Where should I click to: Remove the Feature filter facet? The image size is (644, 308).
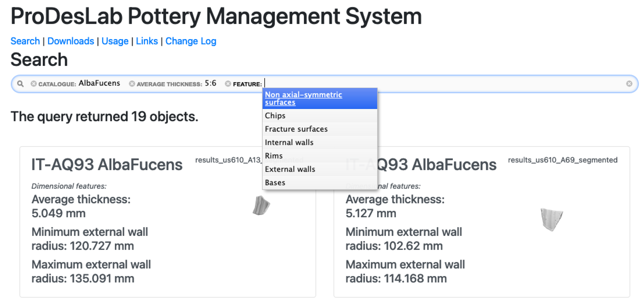[227, 84]
